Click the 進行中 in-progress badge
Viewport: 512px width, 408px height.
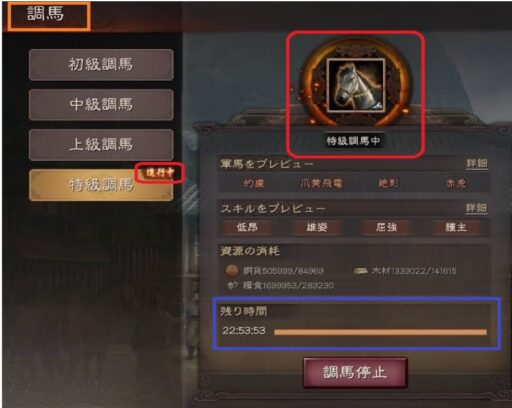pos(160,172)
